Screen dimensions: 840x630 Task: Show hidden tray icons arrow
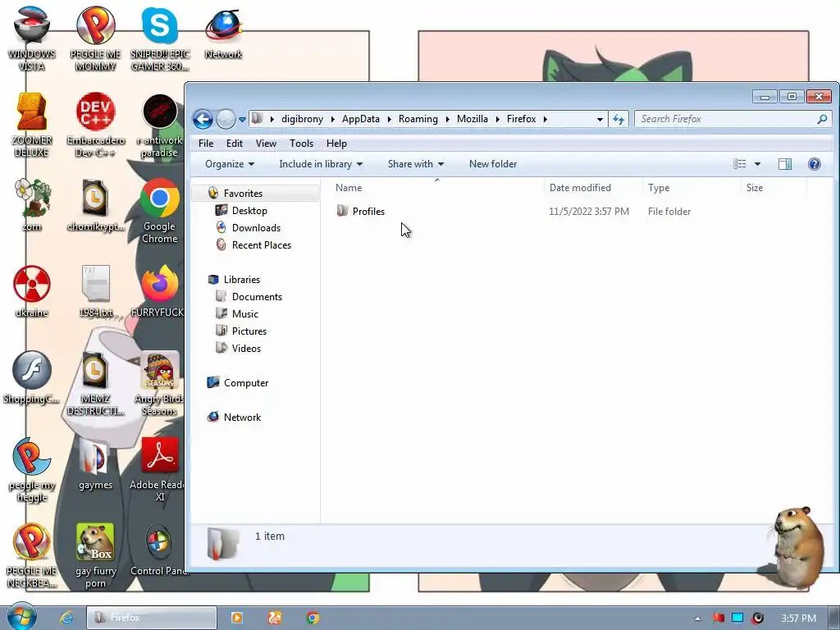point(697,619)
